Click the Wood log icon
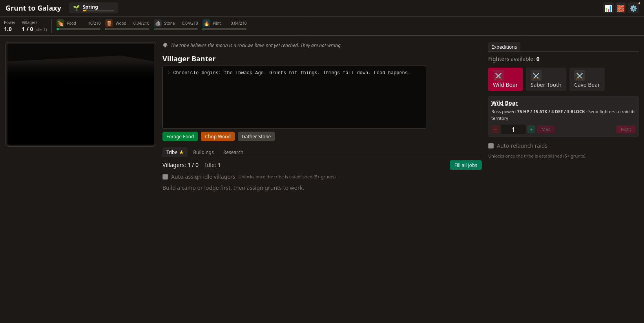Screen dimensions: 644x323 click(x=109, y=24)
